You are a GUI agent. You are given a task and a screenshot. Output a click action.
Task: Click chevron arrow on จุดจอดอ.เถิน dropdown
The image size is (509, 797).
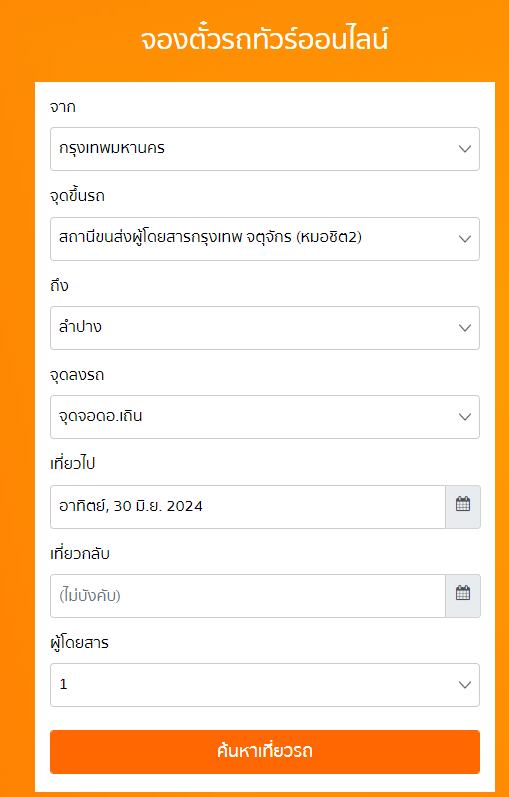(x=464, y=417)
